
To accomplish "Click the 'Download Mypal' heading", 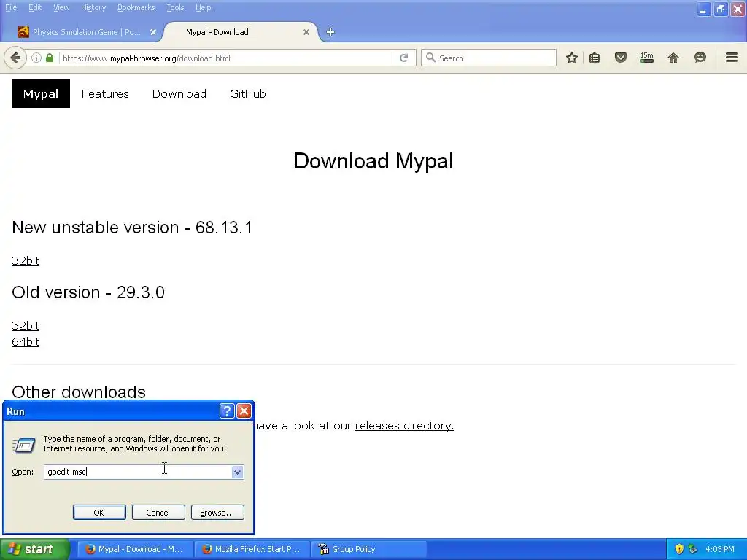I will pos(373,161).
